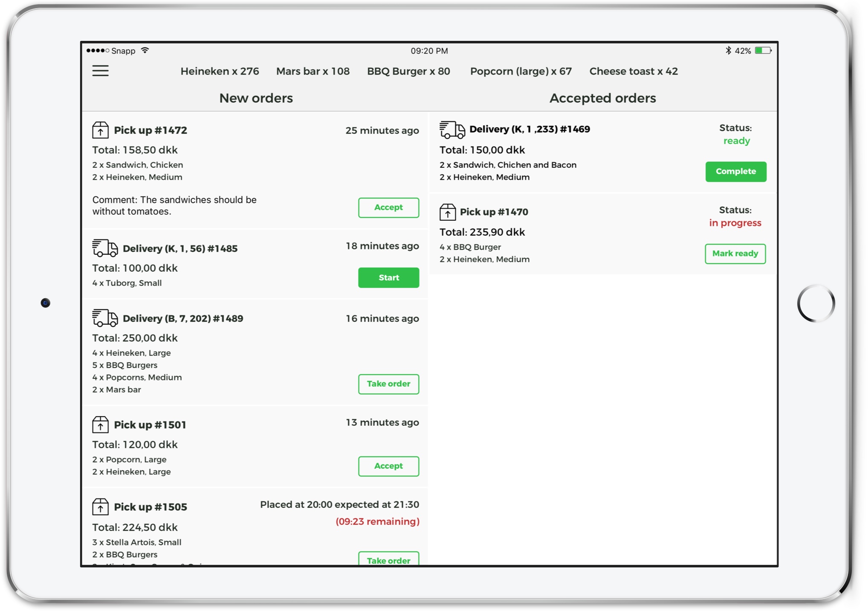The width and height of the screenshot is (868, 611).
Task: Click the '4 x Popcorns, Medium' line item
Action: [137, 378]
